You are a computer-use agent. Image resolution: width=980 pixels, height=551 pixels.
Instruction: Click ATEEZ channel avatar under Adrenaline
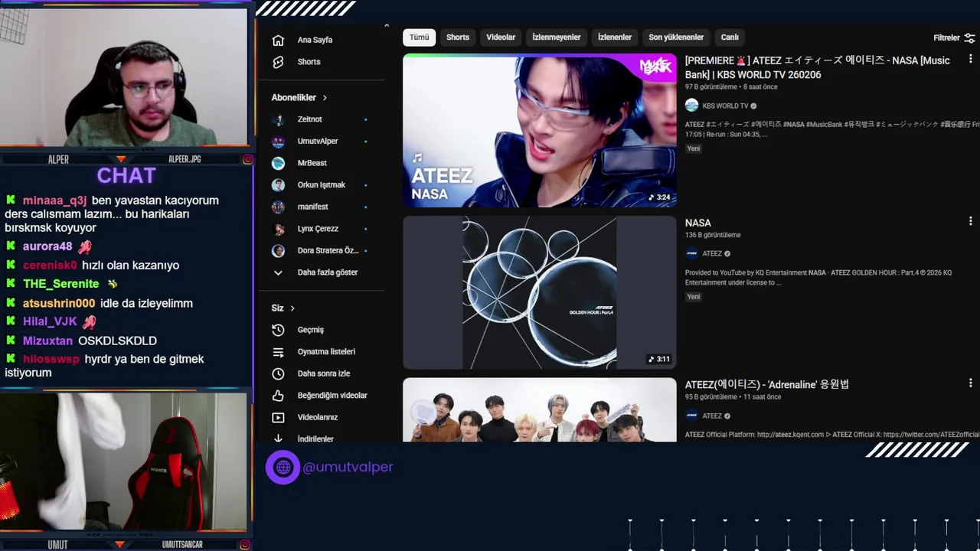click(x=691, y=416)
